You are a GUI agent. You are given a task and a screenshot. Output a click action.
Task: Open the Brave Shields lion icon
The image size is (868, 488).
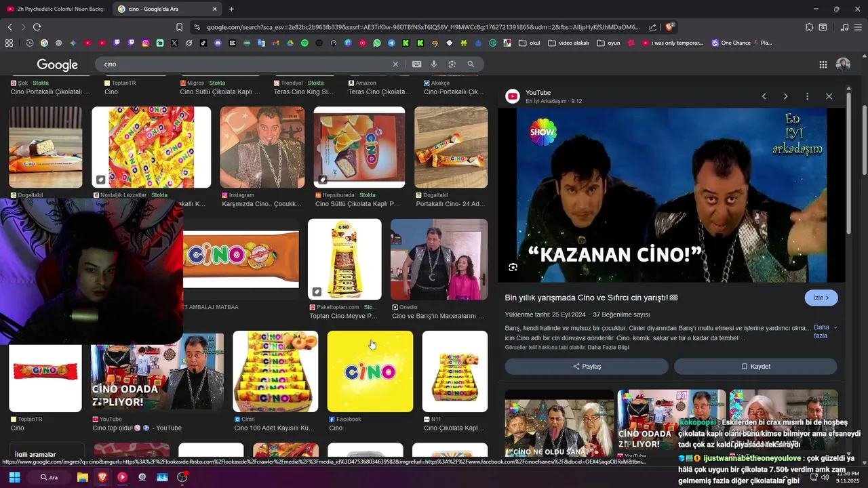669,27
